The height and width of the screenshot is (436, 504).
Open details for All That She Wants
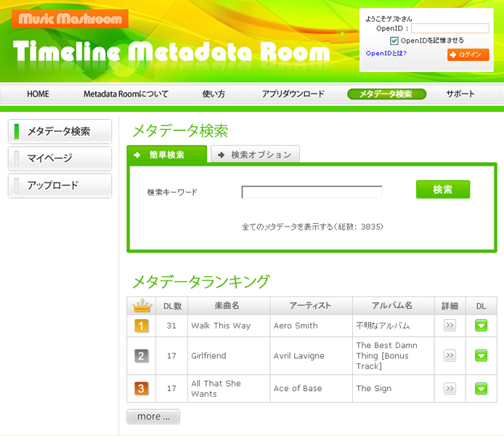450,389
